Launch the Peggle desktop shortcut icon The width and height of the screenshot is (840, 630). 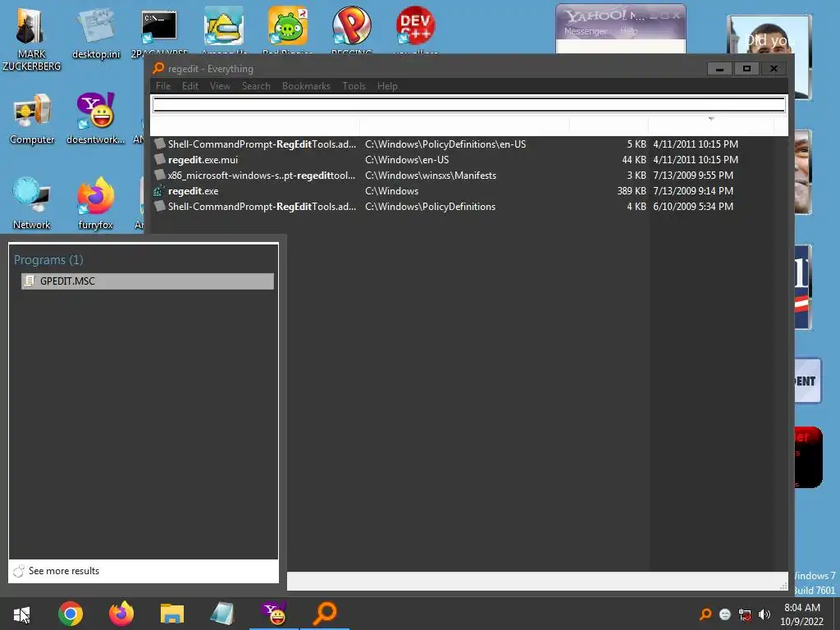[351, 25]
